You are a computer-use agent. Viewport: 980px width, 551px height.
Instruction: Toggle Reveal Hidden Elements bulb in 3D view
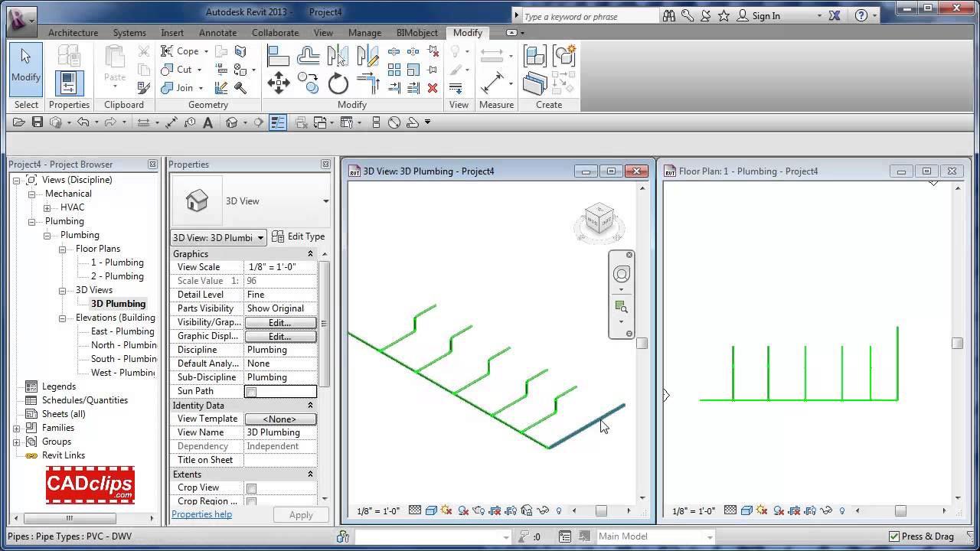point(559,510)
